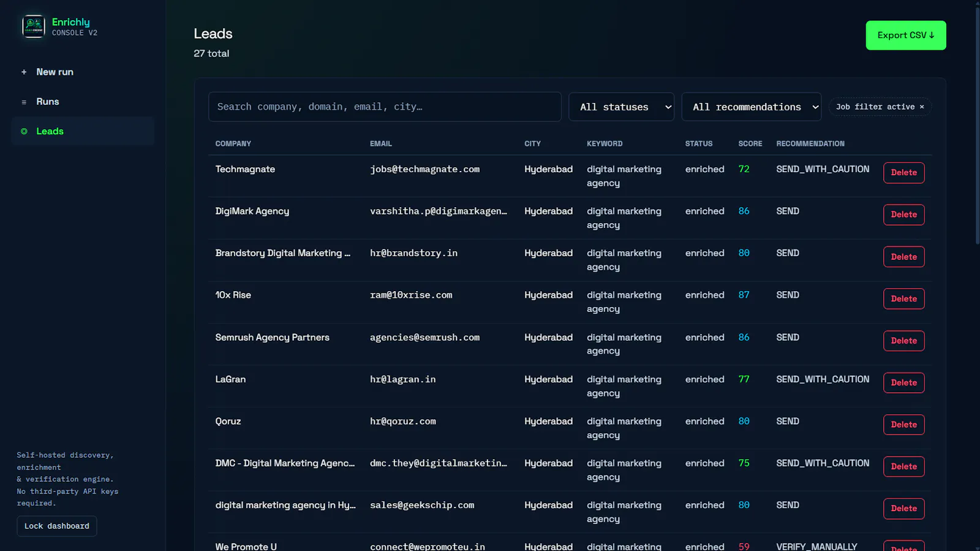Click the RECOMMENDATION column header
Image resolution: width=980 pixels, height=551 pixels.
(x=810, y=143)
